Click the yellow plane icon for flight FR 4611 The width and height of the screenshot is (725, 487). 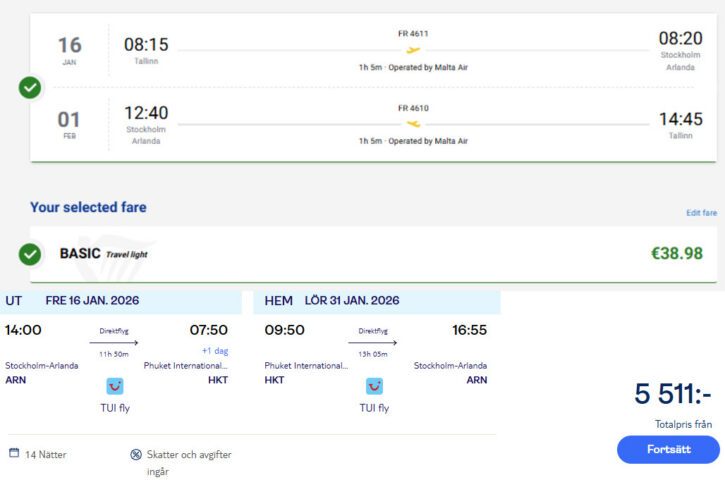click(x=413, y=50)
